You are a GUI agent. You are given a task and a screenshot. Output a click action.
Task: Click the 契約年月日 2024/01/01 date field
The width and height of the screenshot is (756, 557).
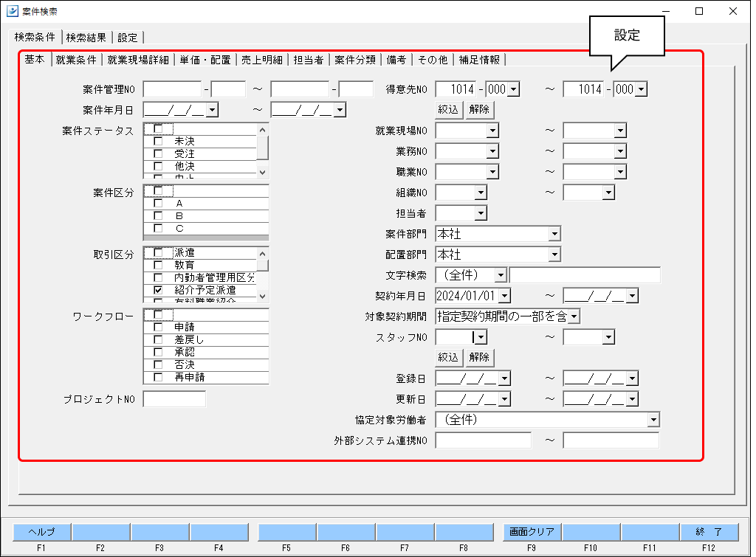[x=467, y=296]
